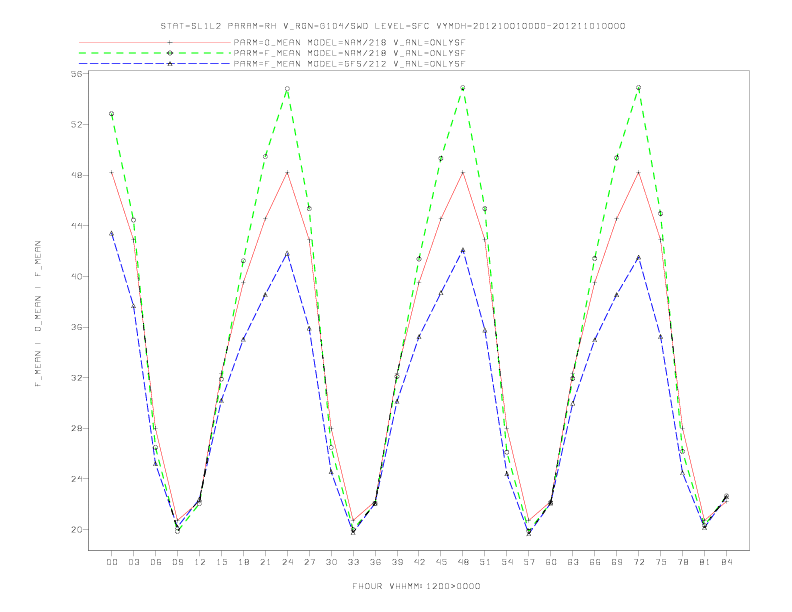Click x-axis hour label 09
This screenshot has height=612, width=792.
[177, 562]
